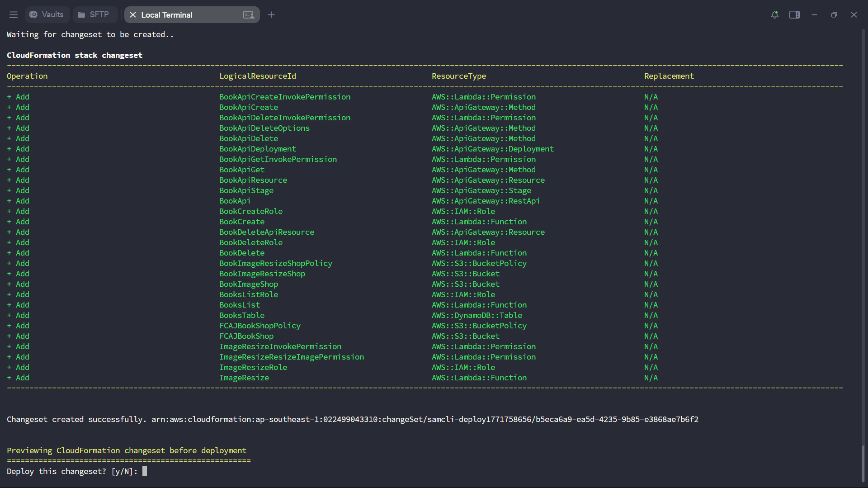Click the Operation column header
The width and height of the screenshot is (868, 488).
point(27,76)
